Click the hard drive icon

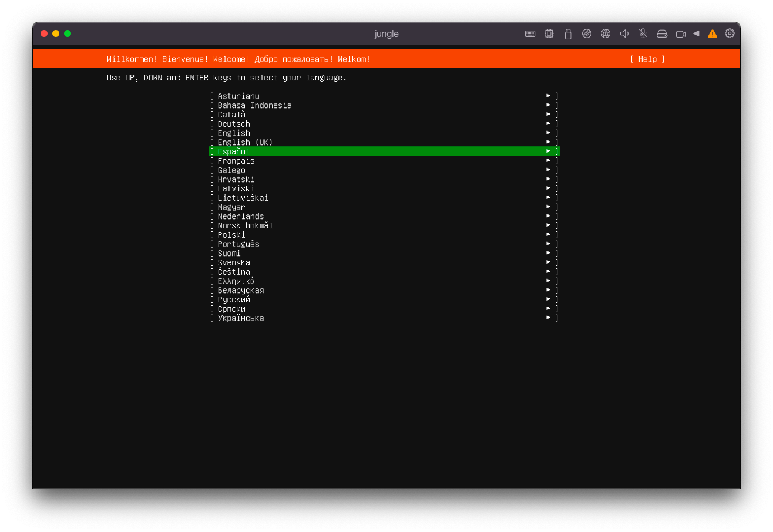click(661, 33)
